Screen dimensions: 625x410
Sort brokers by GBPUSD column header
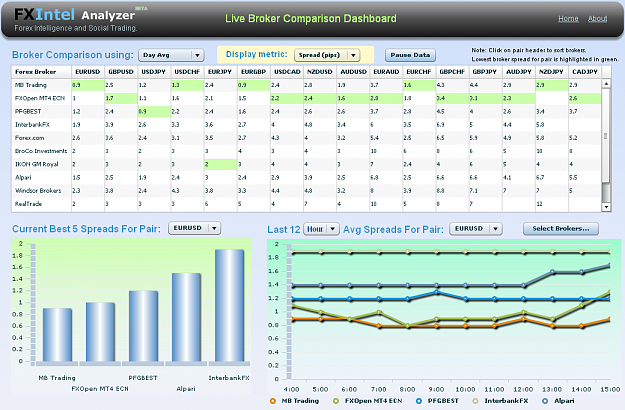[121, 72]
